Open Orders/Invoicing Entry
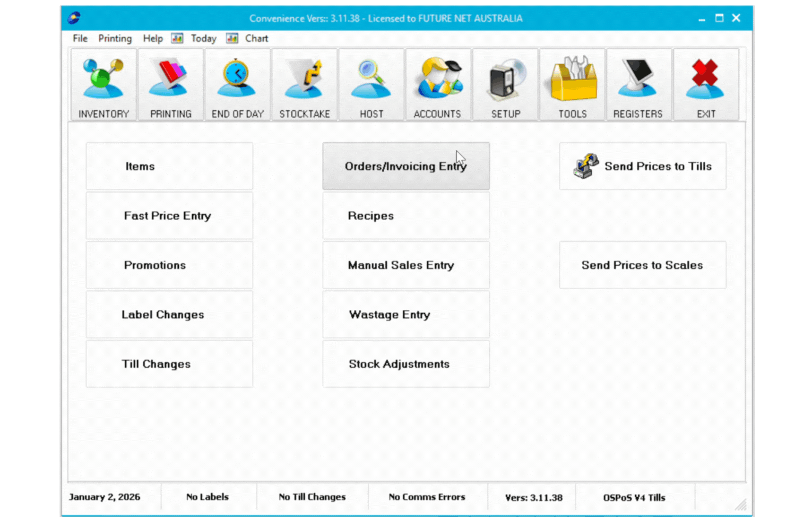This screenshot has width=812, height=521. tap(405, 166)
